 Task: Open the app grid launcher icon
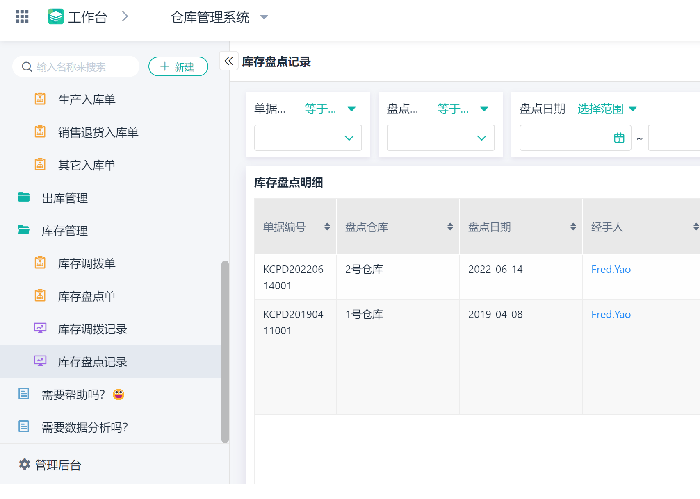click(x=22, y=17)
